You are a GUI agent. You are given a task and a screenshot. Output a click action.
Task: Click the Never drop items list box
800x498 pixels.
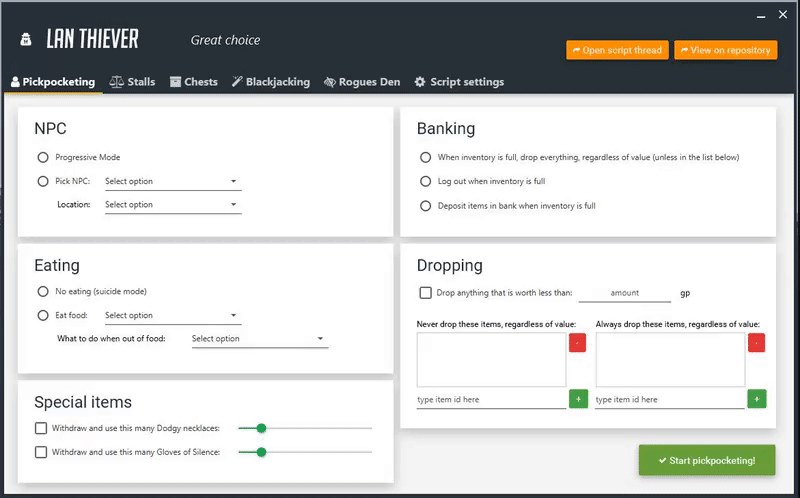click(491, 360)
